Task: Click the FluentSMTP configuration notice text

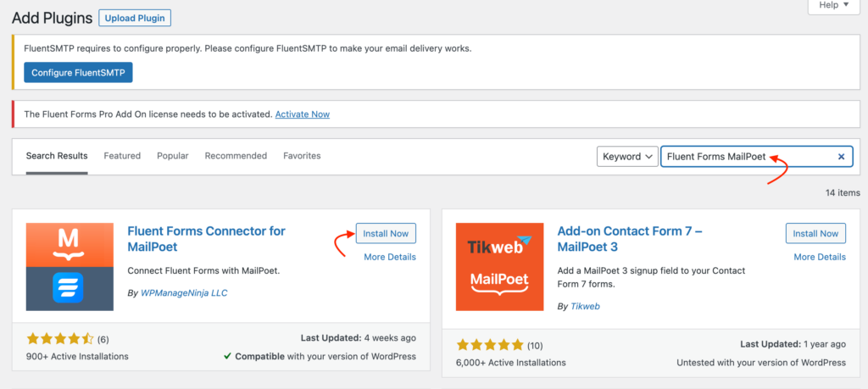Action: [x=248, y=48]
